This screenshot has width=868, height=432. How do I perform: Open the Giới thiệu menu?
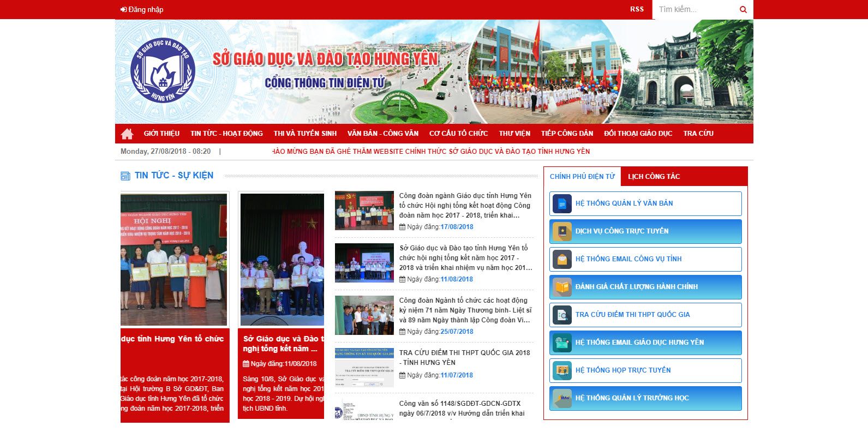click(161, 134)
